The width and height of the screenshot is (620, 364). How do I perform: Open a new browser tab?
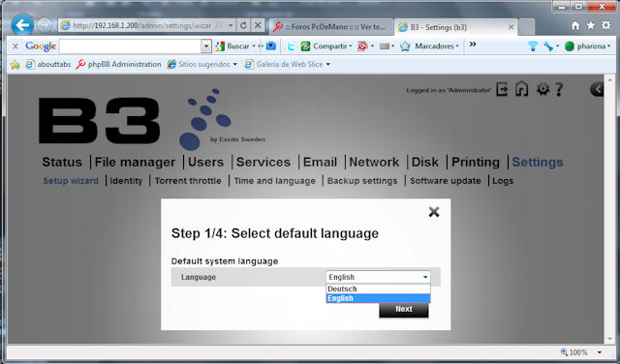click(526, 27)
